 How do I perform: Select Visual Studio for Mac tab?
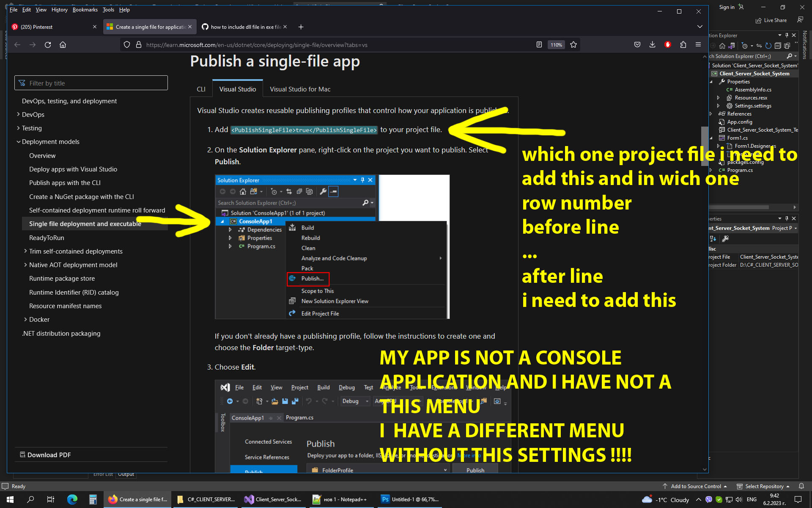coord(300,89)
